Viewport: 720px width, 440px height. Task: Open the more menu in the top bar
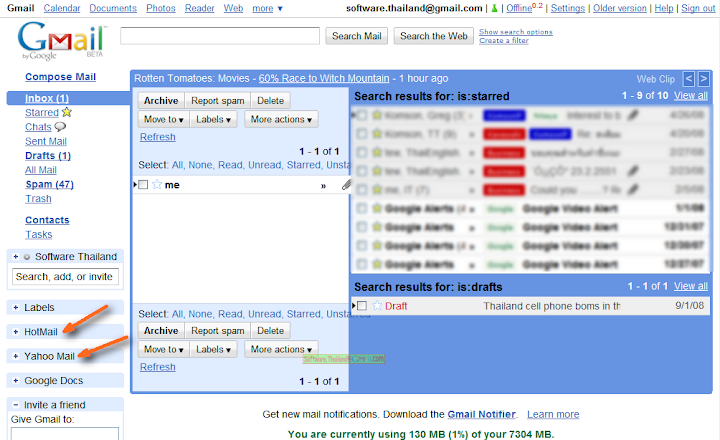(x=267, y=8)
